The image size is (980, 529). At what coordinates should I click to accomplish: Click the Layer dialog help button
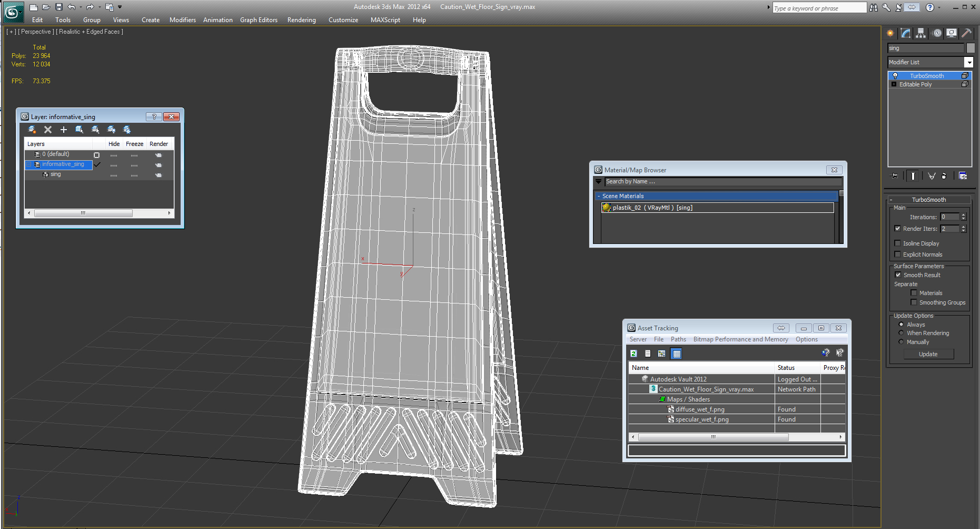[154, 116]
